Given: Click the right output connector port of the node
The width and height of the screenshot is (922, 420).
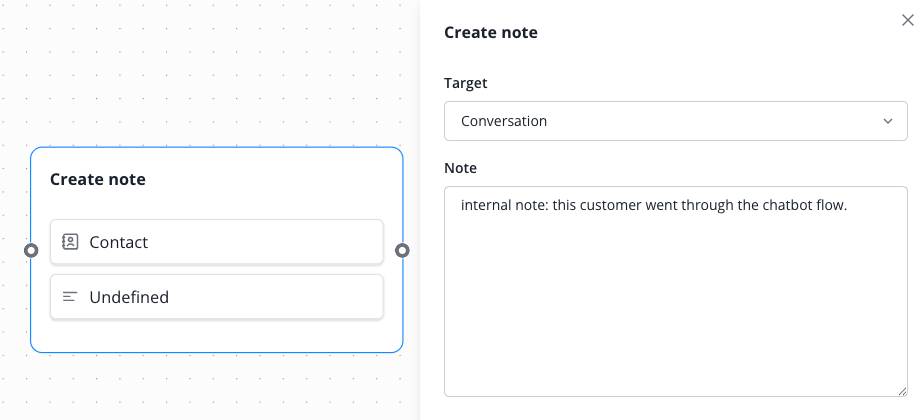Looking at the screenshot, I should pyautogui.click(x=402, y=250).
